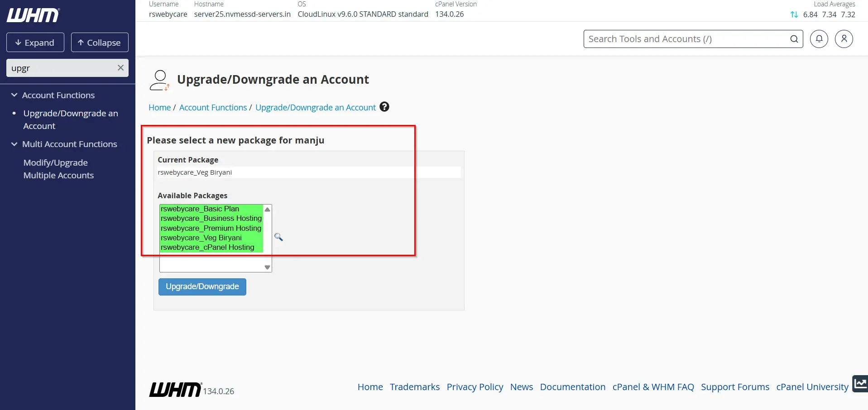Screen dimensions: 868x410
Task: Collapse the Account Functions section
Action: coord(14,95)
